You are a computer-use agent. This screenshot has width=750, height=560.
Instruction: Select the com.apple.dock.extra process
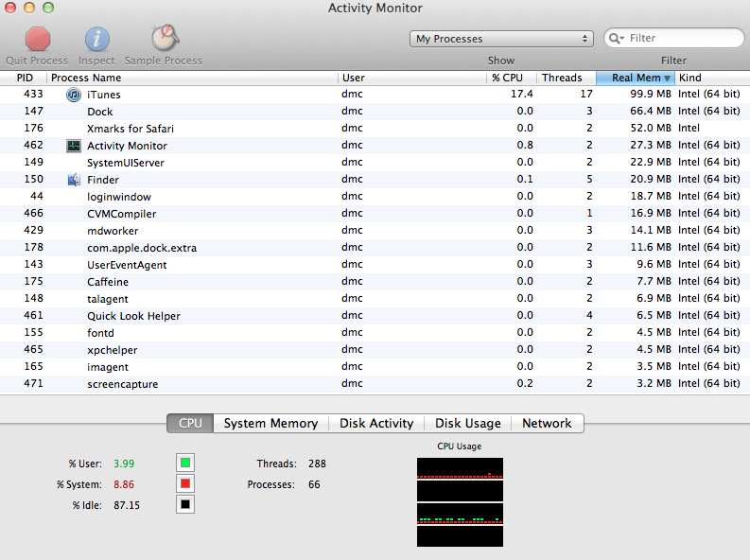click(x=375, y=248)
